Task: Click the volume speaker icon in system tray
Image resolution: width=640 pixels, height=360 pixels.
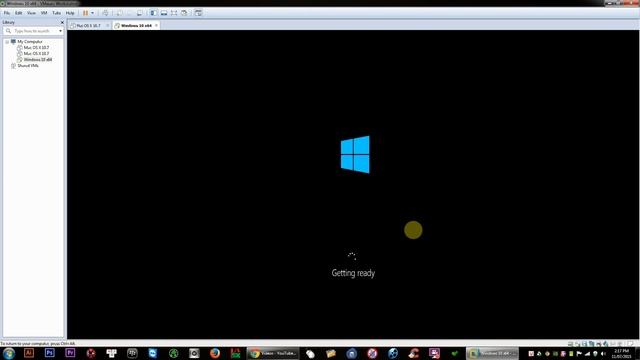Action: pyautogui.click(x=603, y=354)
